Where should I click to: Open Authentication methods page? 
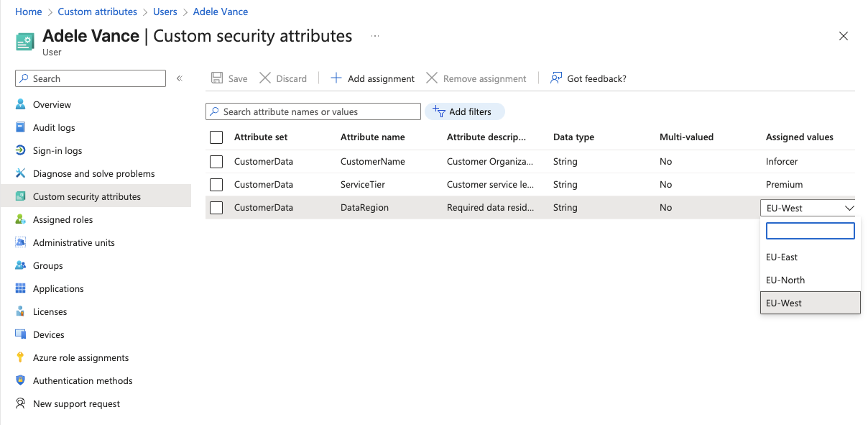83,380
